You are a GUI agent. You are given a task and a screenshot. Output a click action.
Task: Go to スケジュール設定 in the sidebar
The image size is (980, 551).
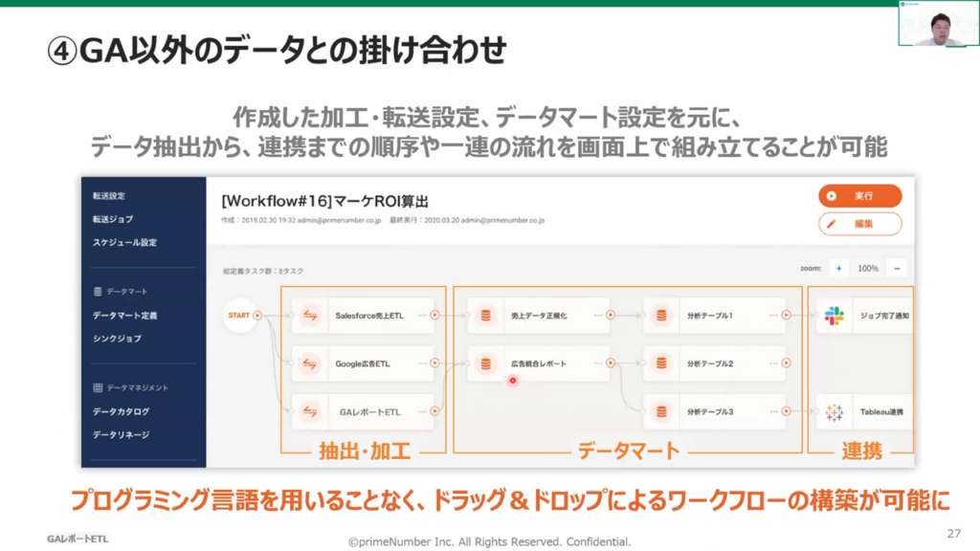(124, 242)
